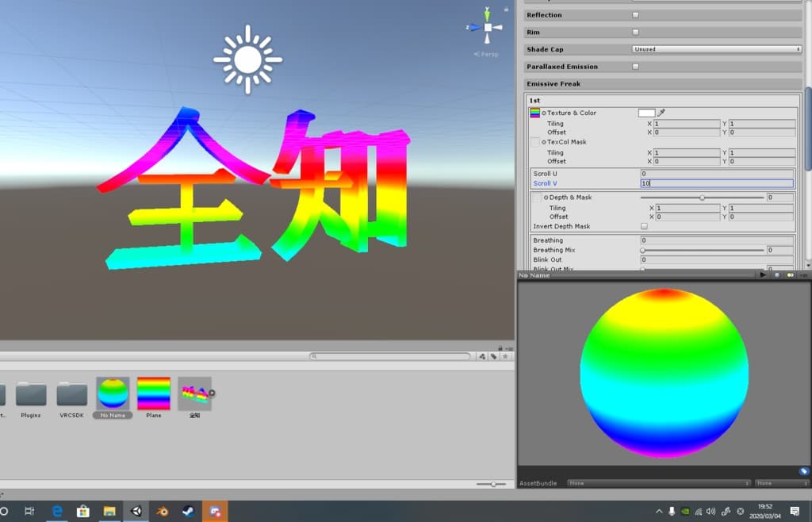Image resolution: width=812 pixels, height=522 pixels.
Task: Click the search-by-label tag icon in Project panel
Action: click(493, 357)
